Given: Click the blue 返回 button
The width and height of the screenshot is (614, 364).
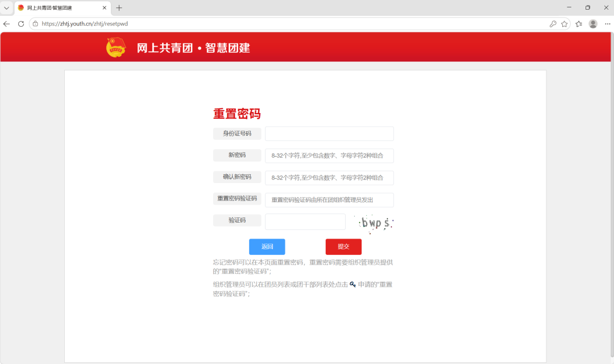Looking at the screenshot, I should pos(267,246).
